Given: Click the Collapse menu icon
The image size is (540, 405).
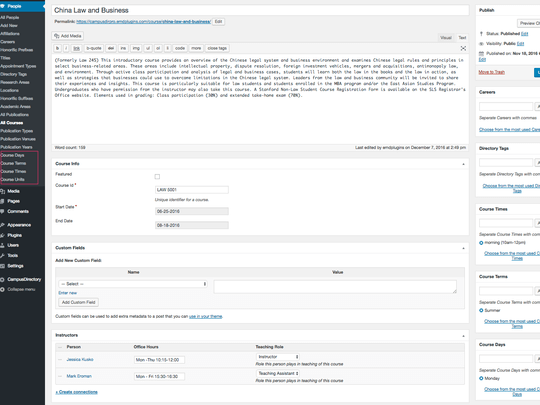Looking at the screenshot, I should coord(2,289).
